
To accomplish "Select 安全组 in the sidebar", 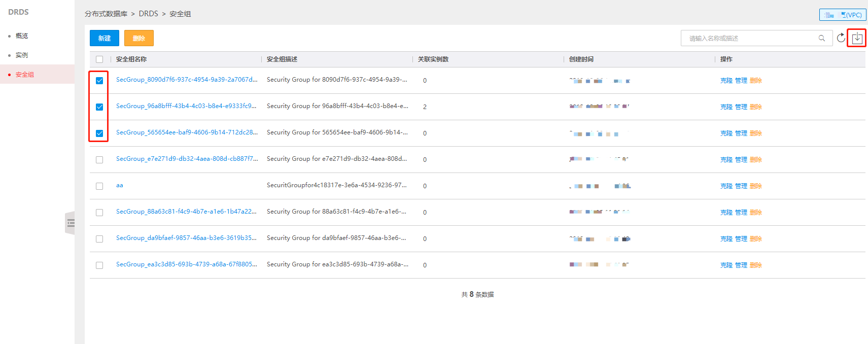I will click(25, 75).
